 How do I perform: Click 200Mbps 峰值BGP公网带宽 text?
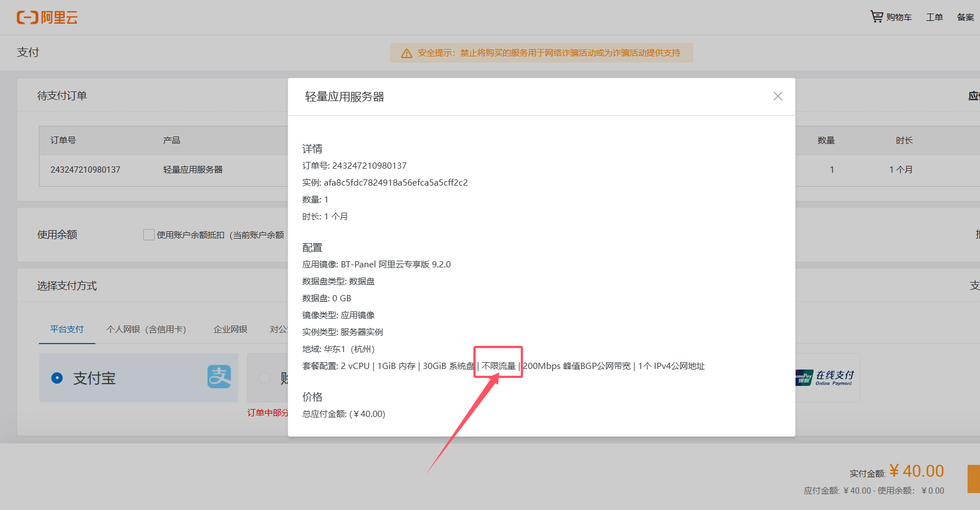577,366
